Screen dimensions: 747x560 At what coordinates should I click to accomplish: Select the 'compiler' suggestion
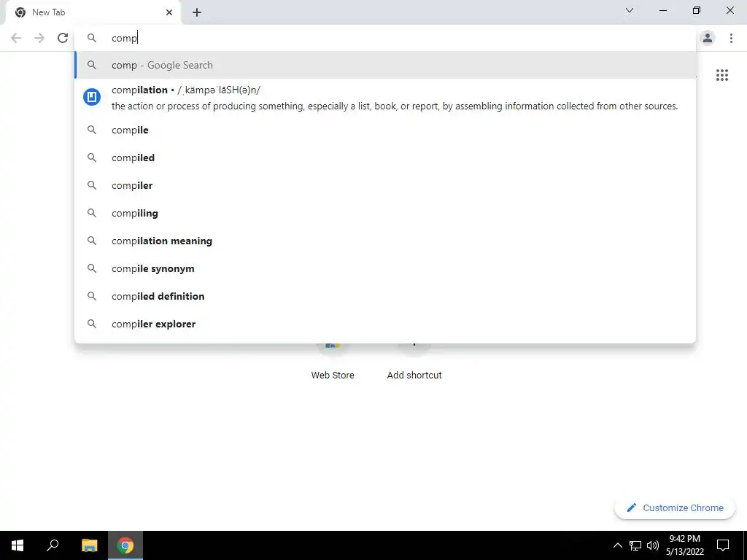[x=385, y=185]
